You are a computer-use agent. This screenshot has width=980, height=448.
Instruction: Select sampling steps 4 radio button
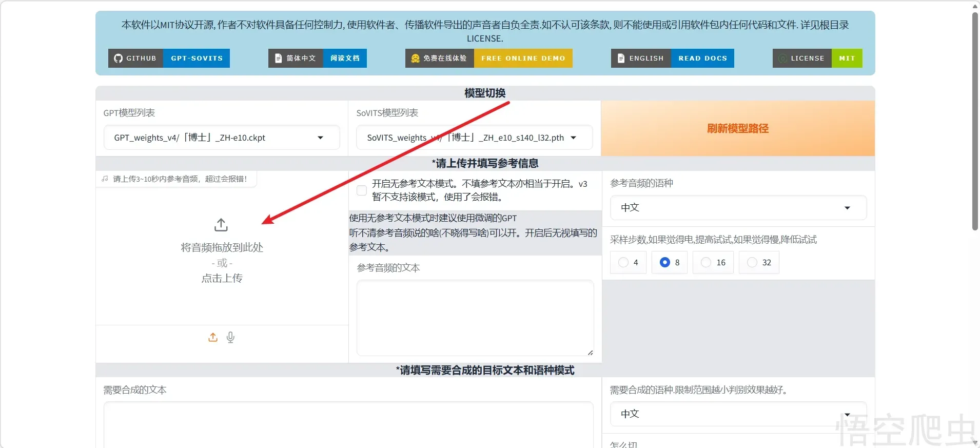623,262
